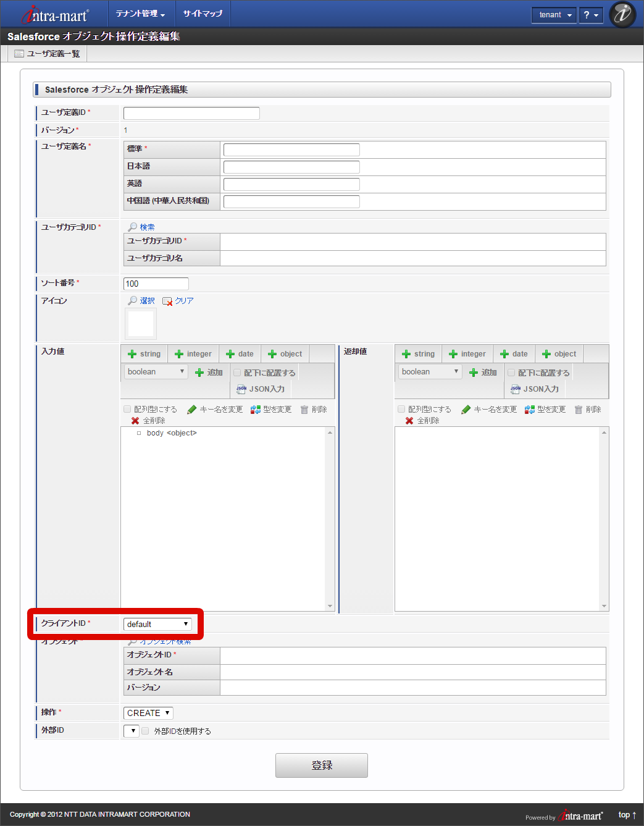
Task: Click pencil キー名を変更 in return values panel
Action: point(489,410)
